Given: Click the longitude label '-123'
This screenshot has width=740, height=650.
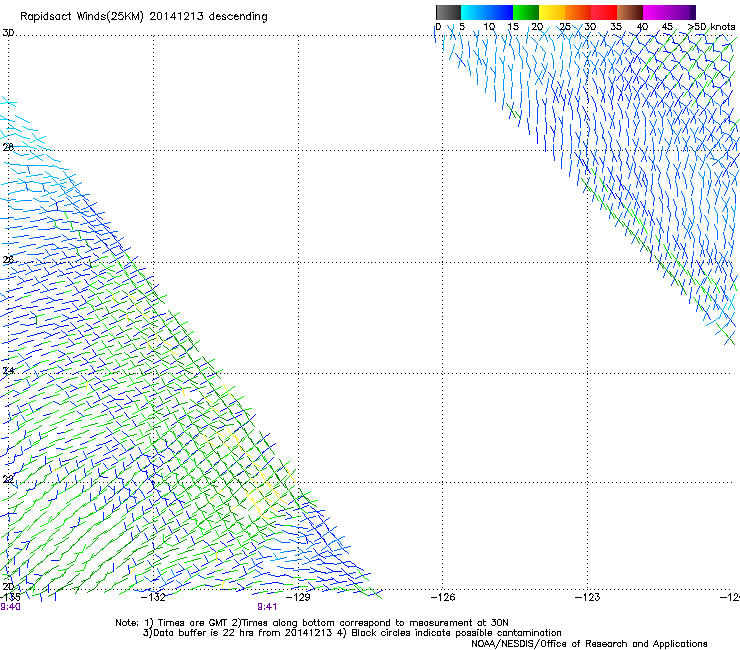Looking at the screenshot, I should click(x=587, y=597).
